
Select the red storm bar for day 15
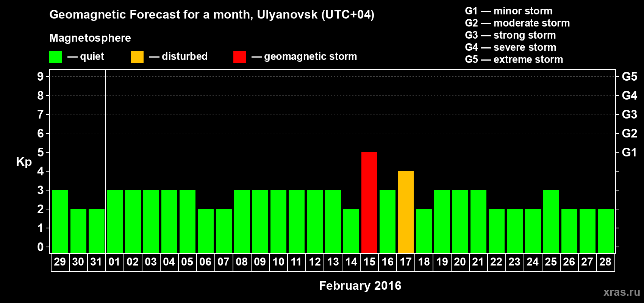tap(369, 202)
